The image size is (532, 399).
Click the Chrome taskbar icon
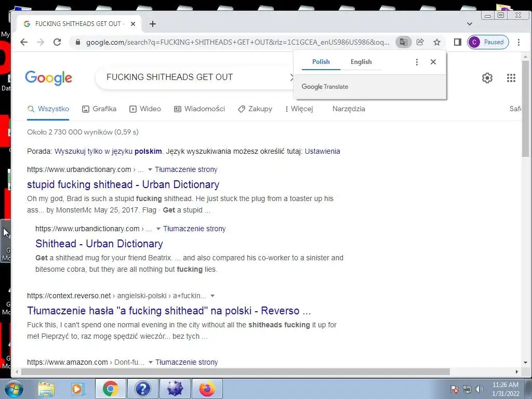pyautogui.click(x=110, y=389)
